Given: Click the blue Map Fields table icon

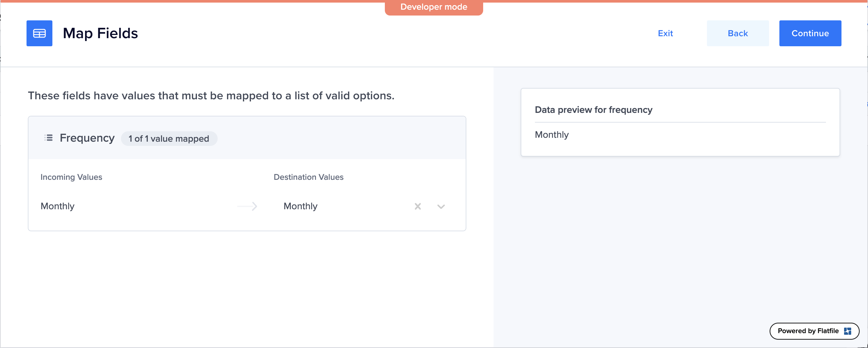Looking at the screenshot, I should coord(39,33).
